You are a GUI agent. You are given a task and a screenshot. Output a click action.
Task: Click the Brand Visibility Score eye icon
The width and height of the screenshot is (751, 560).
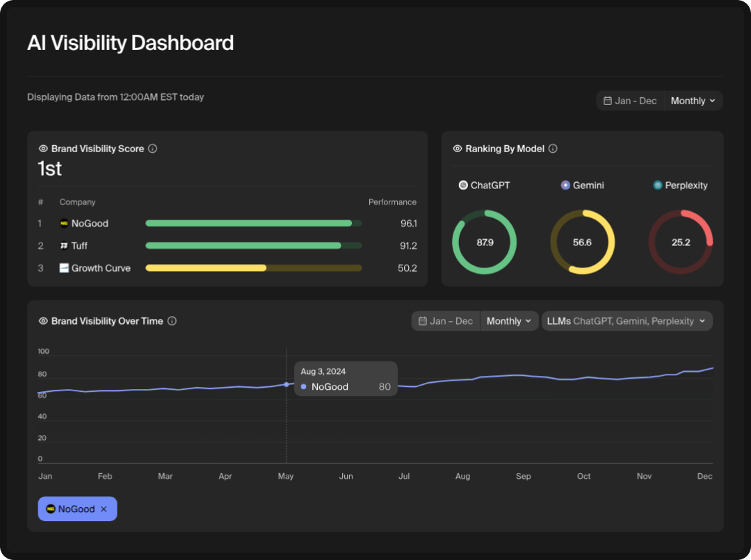42,149
